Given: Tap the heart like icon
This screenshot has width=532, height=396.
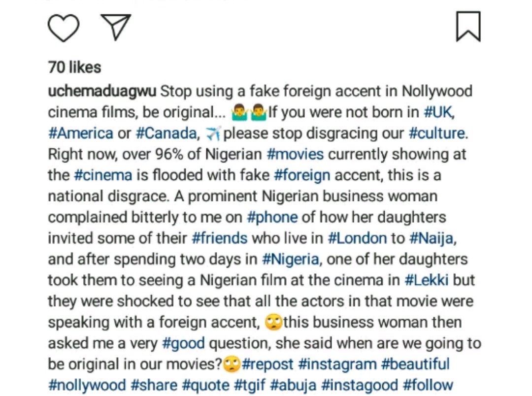Looking at the screenshot, I should (64, 28).
